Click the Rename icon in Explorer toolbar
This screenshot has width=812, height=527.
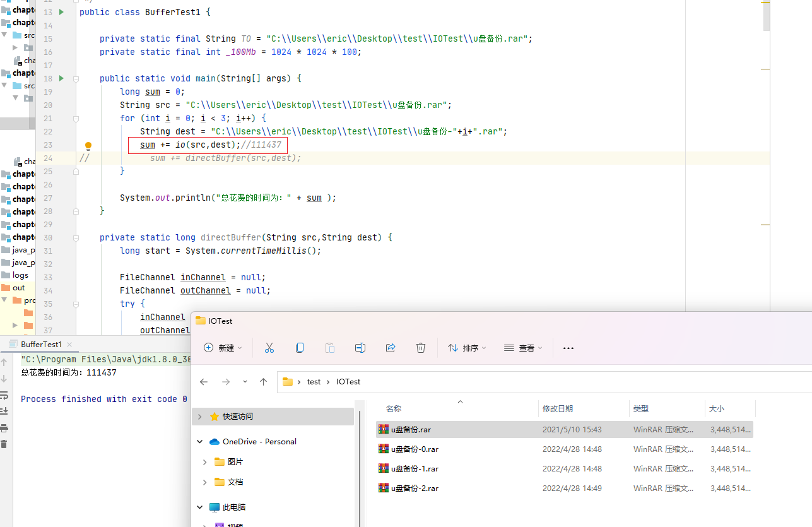tap(360, 348)
